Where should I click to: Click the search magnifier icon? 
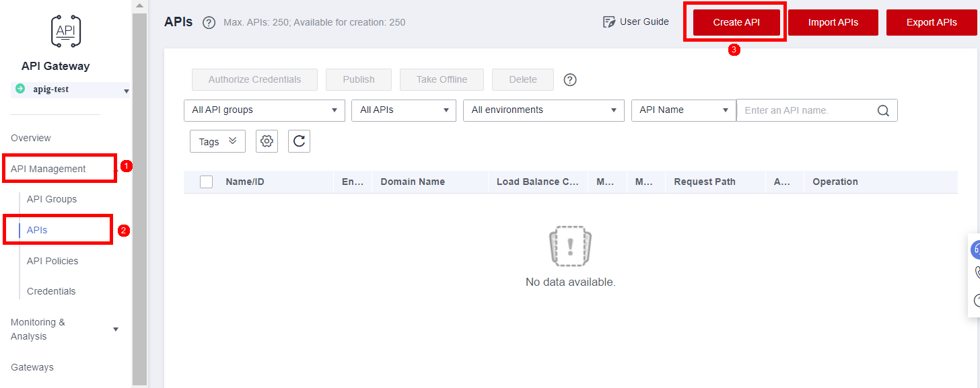884,111
